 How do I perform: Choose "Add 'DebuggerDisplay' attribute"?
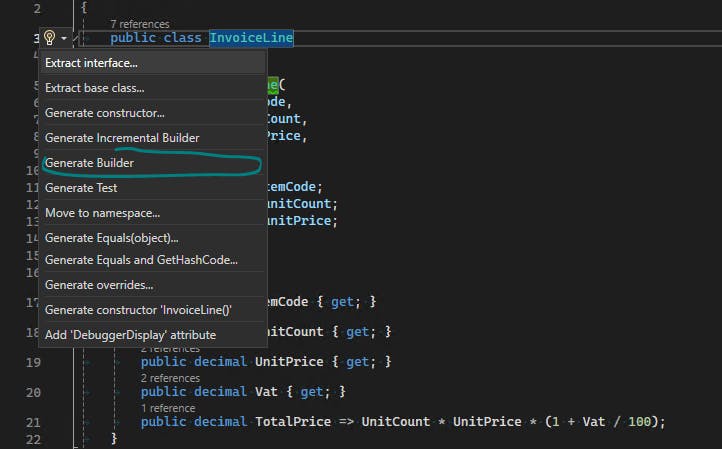point(130,335)
